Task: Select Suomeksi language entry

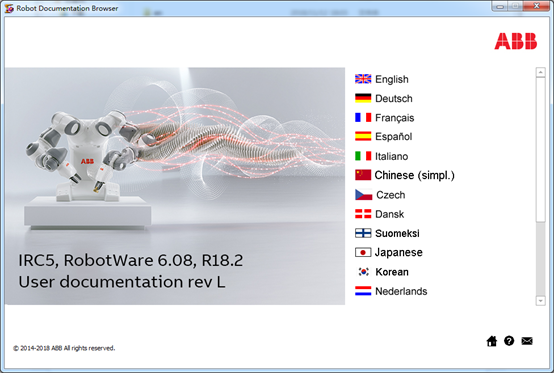Action: click(x=397, y=233)
